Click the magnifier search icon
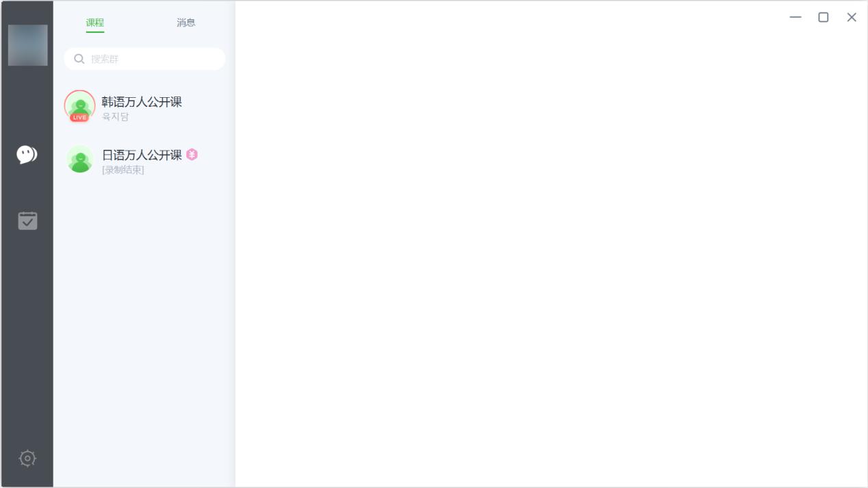Image resolution: width=868 pixels, height=488 pixels. click(x=79, y=59)
